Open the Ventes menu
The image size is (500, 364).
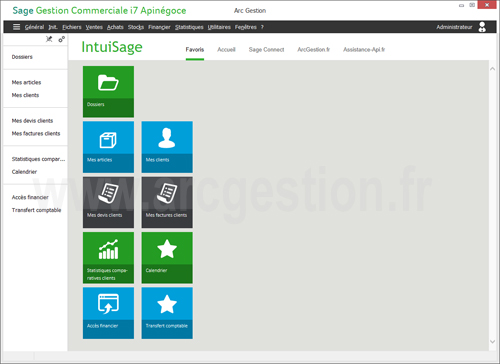(94, 27)
